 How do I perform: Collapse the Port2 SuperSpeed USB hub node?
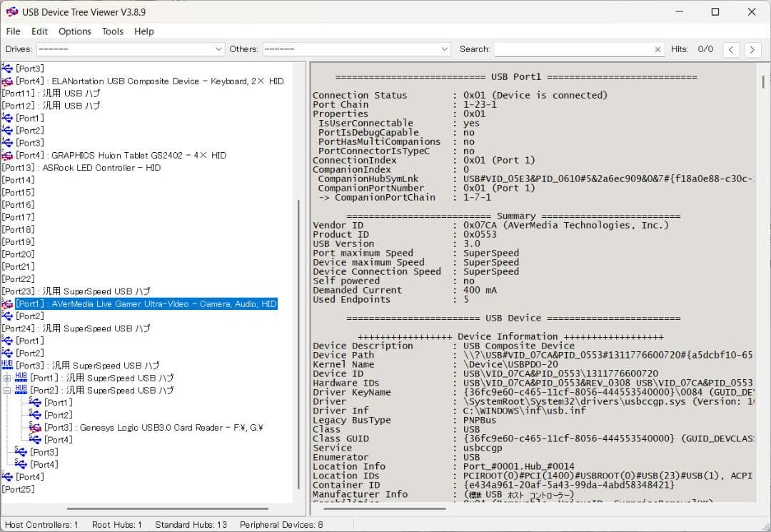point(7,391)
